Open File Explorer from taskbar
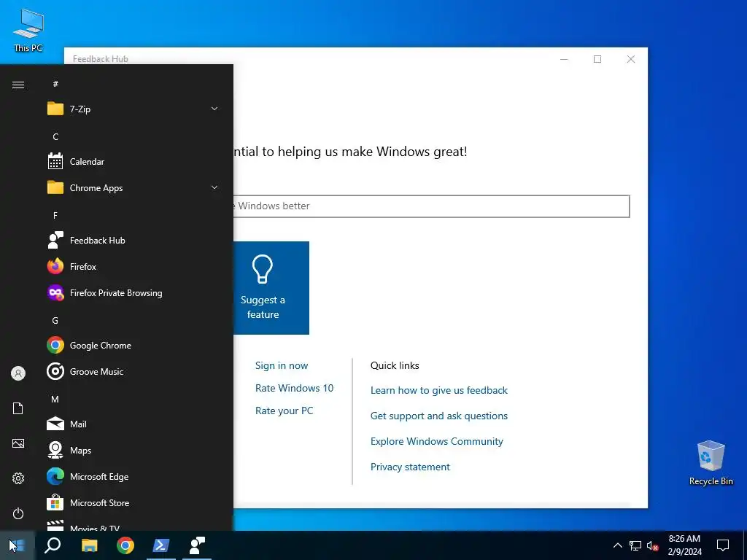 [x=89, y=545]
